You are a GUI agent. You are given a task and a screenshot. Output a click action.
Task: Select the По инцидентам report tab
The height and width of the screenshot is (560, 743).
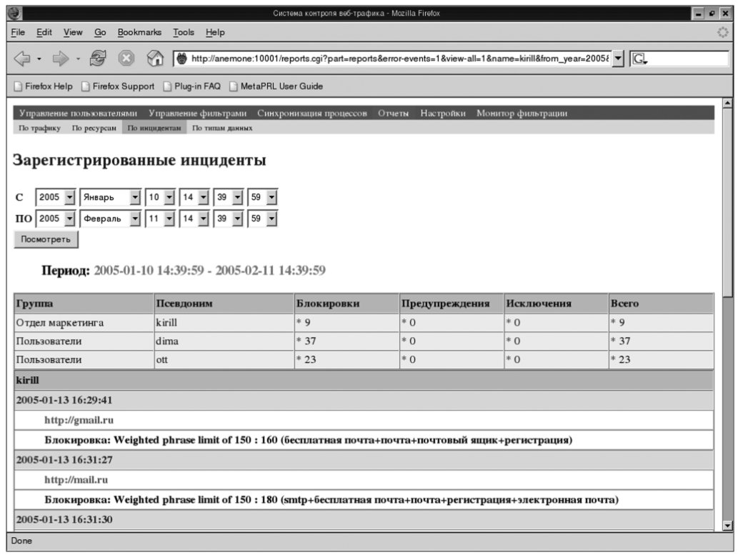pyautogui.click(x=154, y=128)
